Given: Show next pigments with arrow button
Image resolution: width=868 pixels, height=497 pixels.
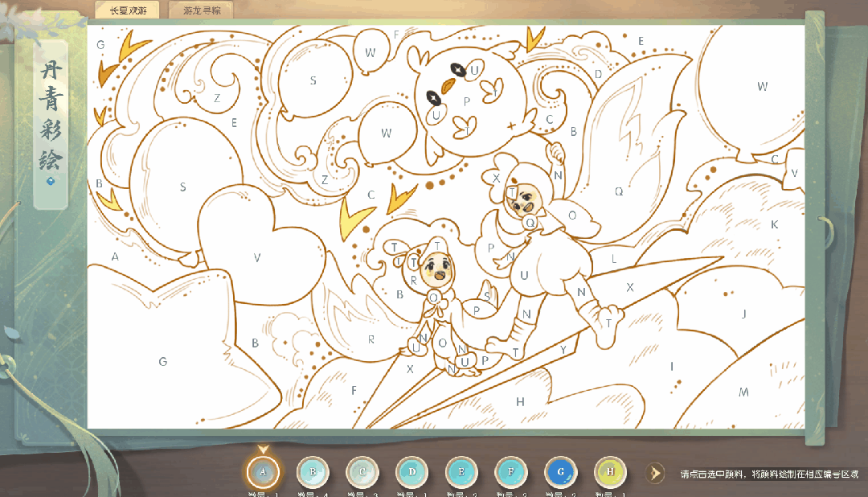Looking at the screenshot, I should (x=657, y=473).
